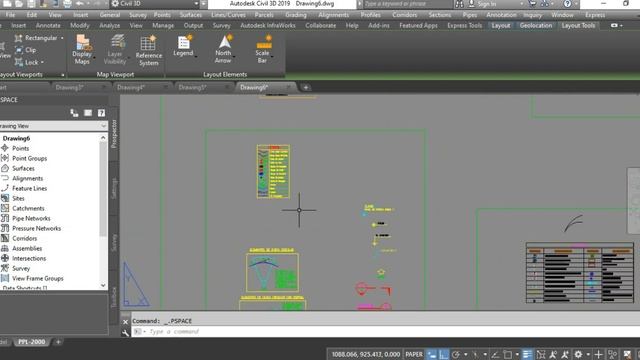Toggle object snap in status bar

click(x=508, y=355)
